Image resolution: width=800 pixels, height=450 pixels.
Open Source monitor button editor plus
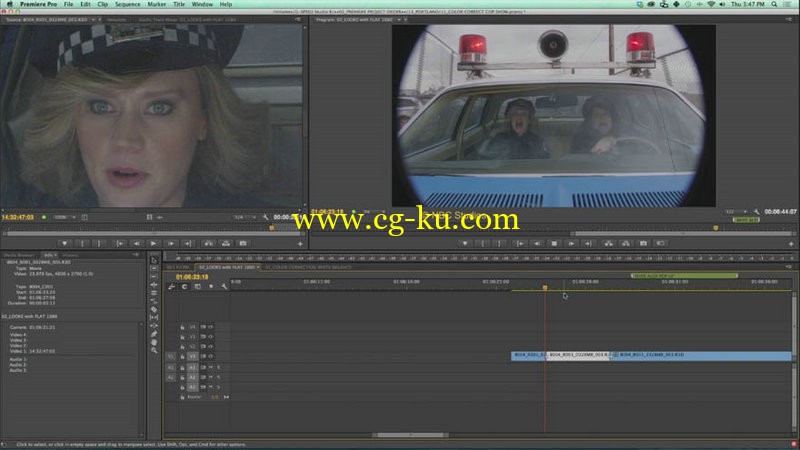pyautogui.click(x=300, y=244)
